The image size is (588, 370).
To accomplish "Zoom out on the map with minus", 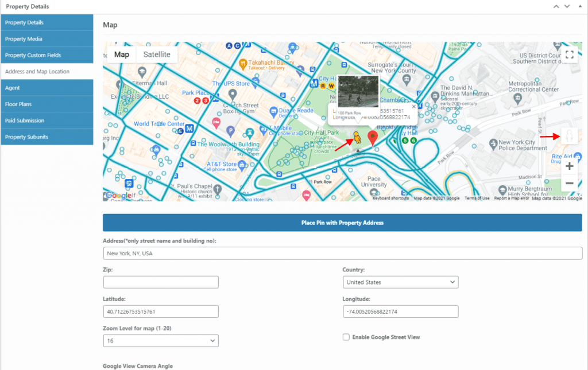I will click(569, 183).
